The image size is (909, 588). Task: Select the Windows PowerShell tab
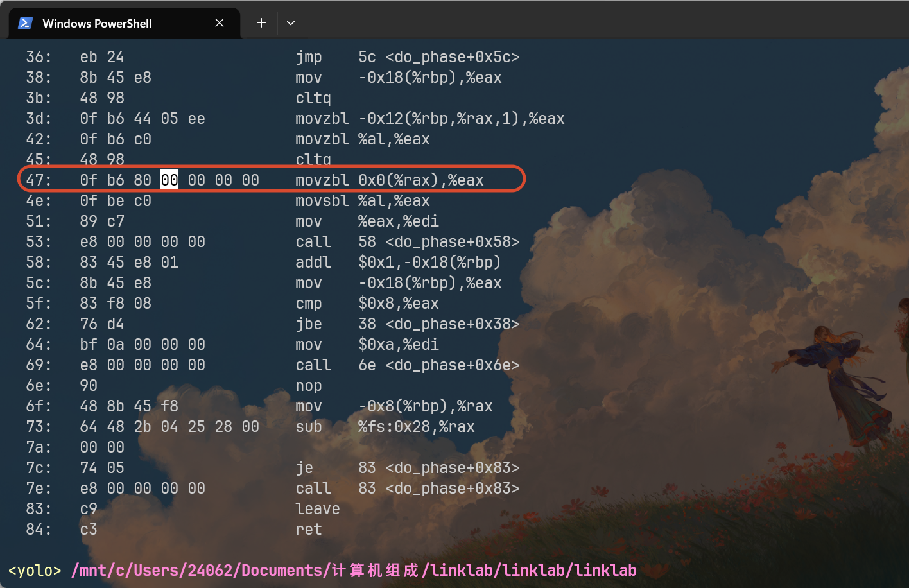click(125, 23)
